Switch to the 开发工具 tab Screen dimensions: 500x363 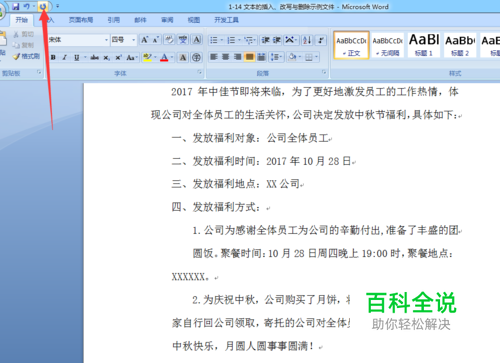point(226,20)
